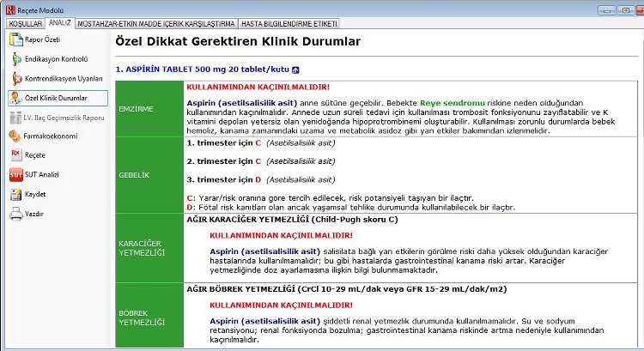644x351 pixels.
Task: Switch to KOŞULLAR tab
Action: [x=26, y=24]
